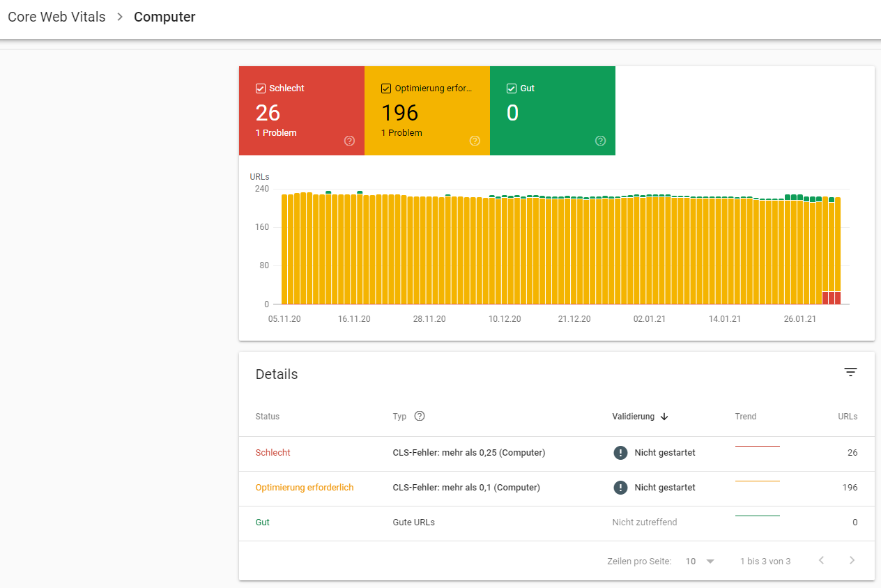Open the Details filter icon
Viewport: 881px width, 588px height.
pyautogui.click(x=850, y=372)
